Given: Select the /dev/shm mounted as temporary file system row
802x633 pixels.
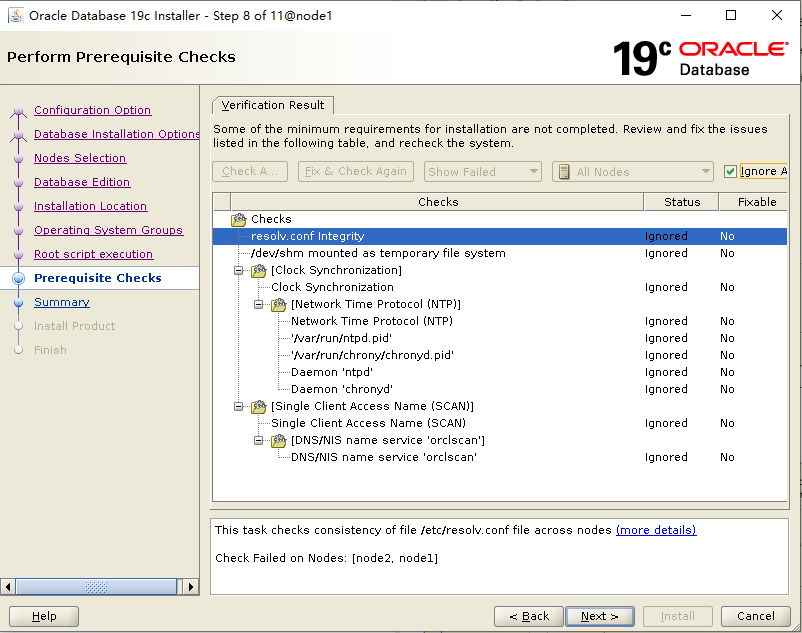Looking at the screenshot, I should pyautogui.click(x=500, y=253).
